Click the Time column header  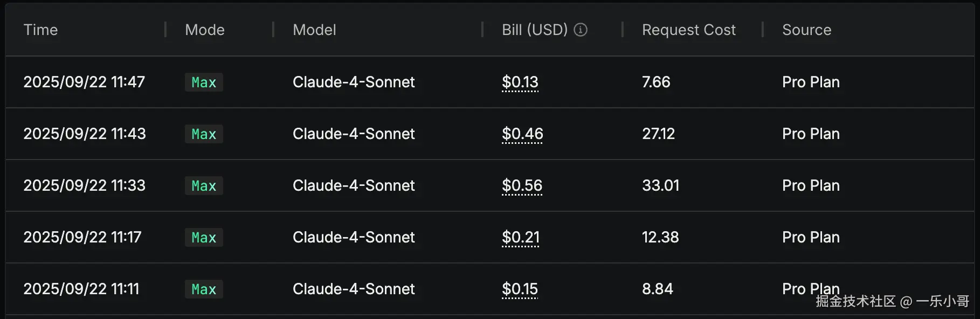[x=40, y=30]
